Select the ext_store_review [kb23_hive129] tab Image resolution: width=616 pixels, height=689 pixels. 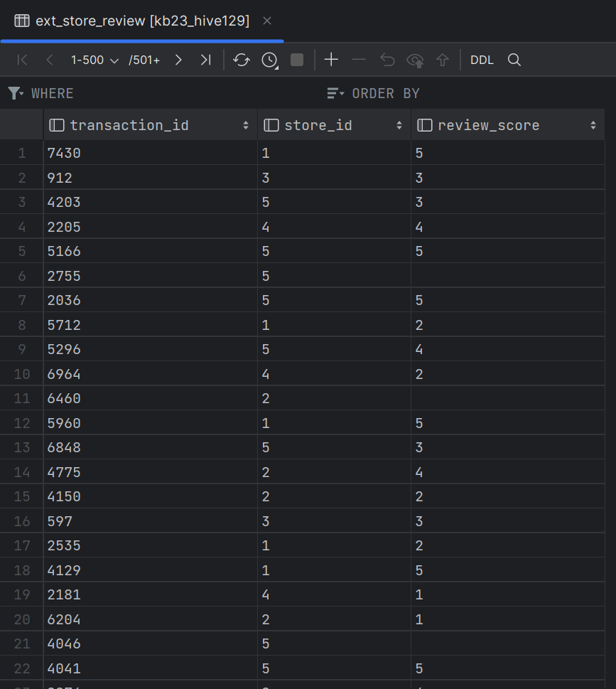142,21
